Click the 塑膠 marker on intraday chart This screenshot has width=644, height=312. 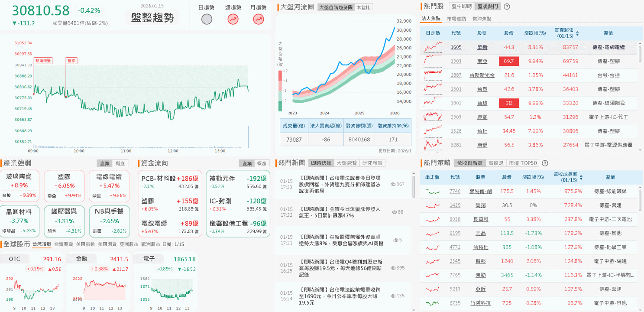[71, 61]
